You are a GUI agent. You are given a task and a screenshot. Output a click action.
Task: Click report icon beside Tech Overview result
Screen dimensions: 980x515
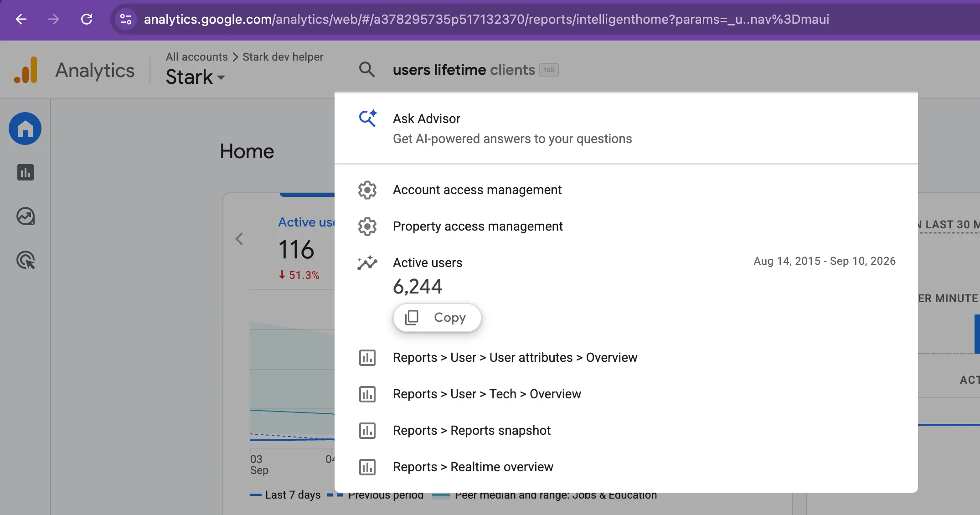point(367,394)
